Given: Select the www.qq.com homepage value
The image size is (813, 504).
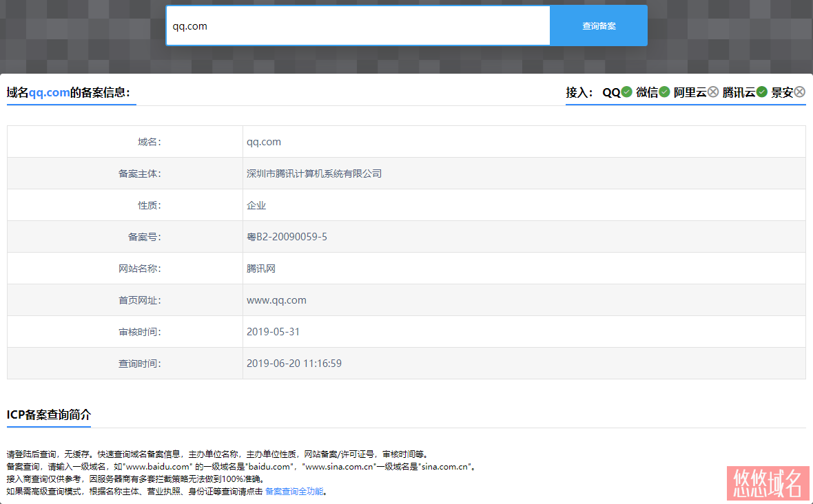Looking at the screenshot, I should pyautogui.click(x=276, y=300).
